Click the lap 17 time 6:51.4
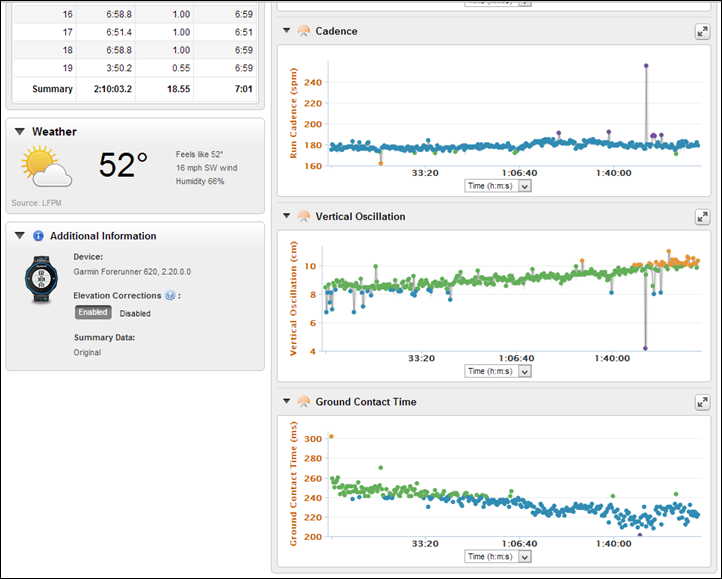Image resolution: width=722 pixels, height=579 pixels. pos(119,32)
